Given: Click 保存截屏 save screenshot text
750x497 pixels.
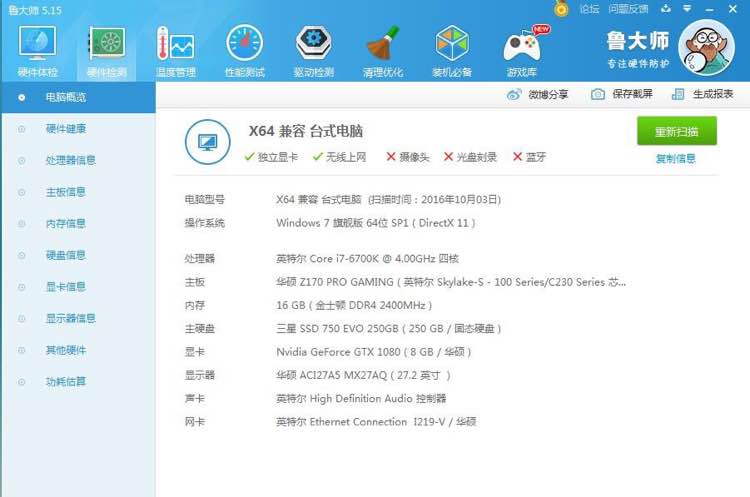Looking at the screenshot, I should (632, 94).
